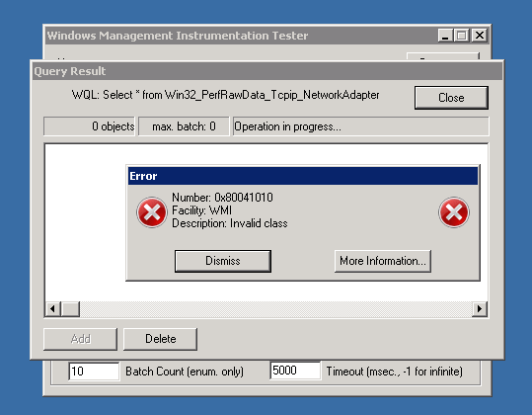Click the left red error icon
532x415 pixels.
(152, 212)
